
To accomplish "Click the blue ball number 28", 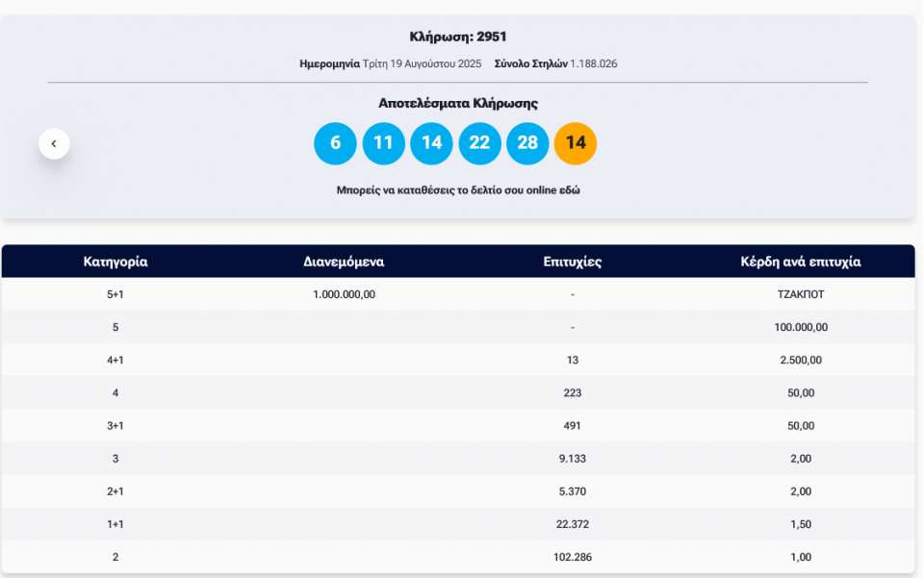I will click(x=527, y=143).
